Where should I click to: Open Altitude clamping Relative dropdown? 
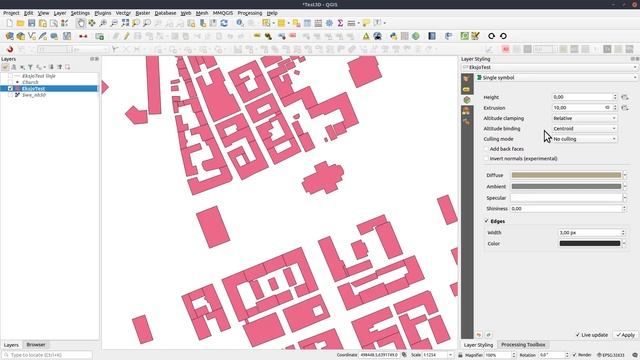584,118
